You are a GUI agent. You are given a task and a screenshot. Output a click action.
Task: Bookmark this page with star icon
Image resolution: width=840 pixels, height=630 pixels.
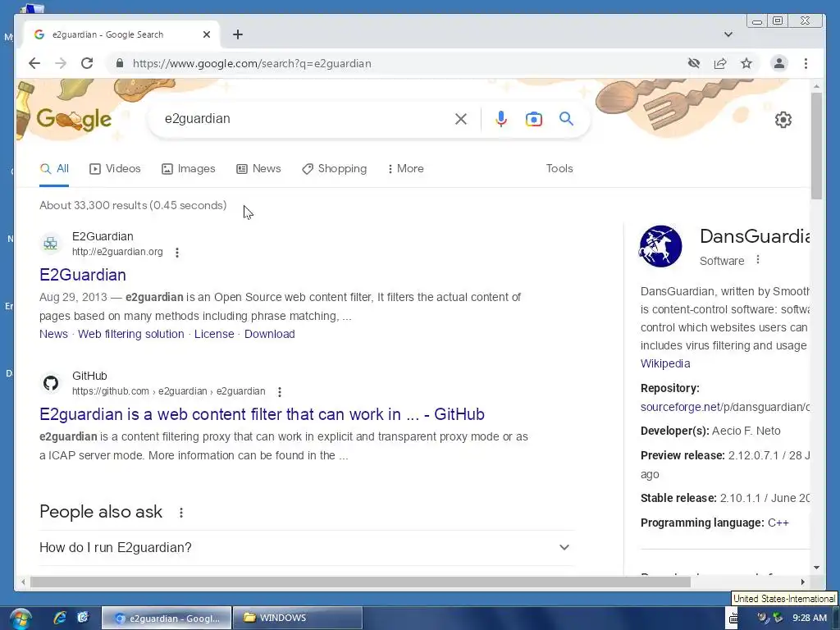pos(746,63)
